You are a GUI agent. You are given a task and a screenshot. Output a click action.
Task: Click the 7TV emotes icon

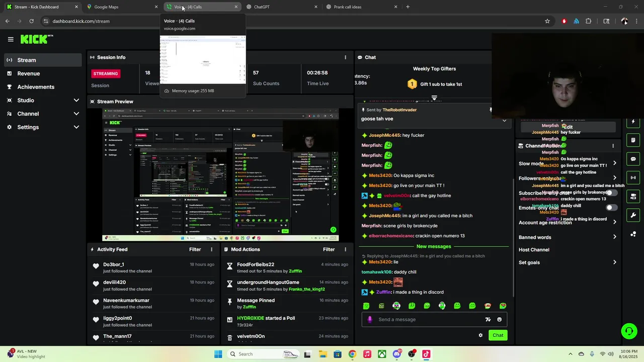[488, 319]
